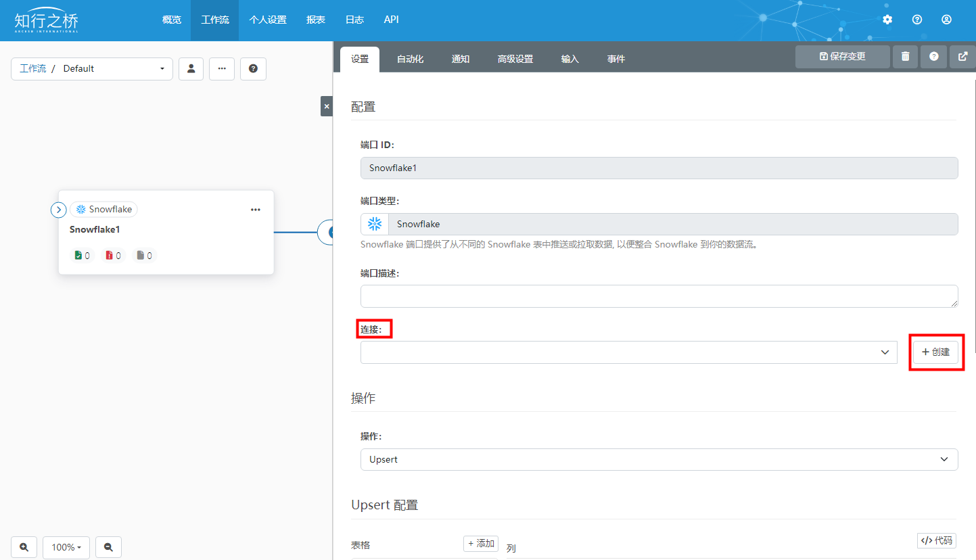This screenshot has height=560, width=976.
Task: Click the 端口描述 text field
Action: (659, 296)
